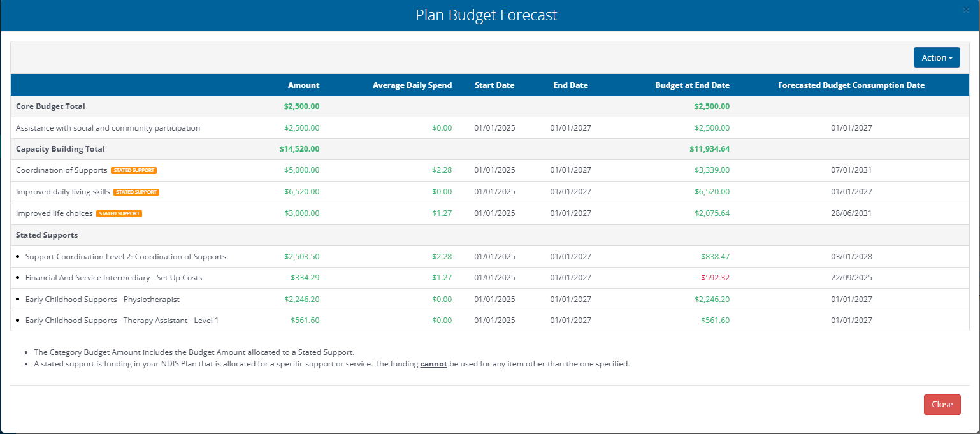Click Assistance with social and community participation

pyautogui.click(x=108, y=128)
